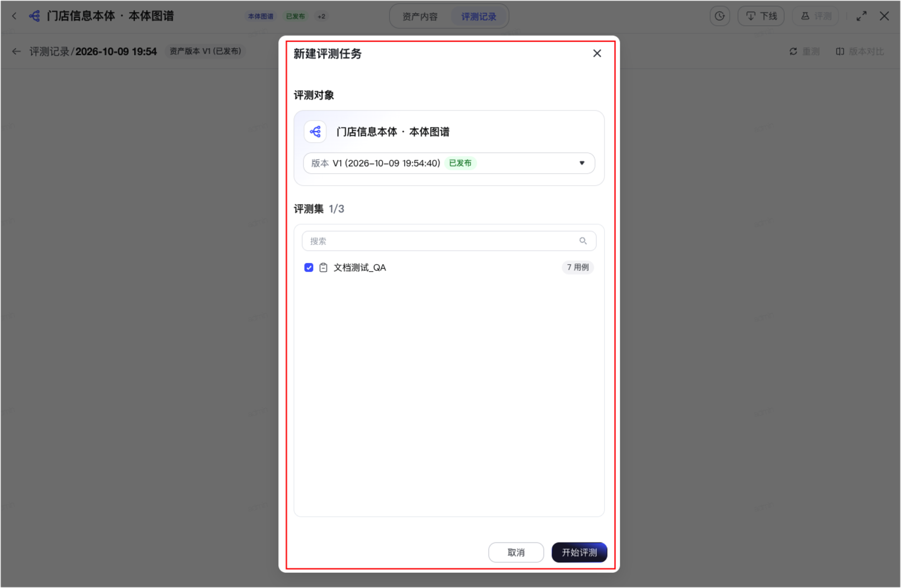The image size is (901, 588).
Task: Switch to the 资产内容 tab
Action: pos(420,16)
